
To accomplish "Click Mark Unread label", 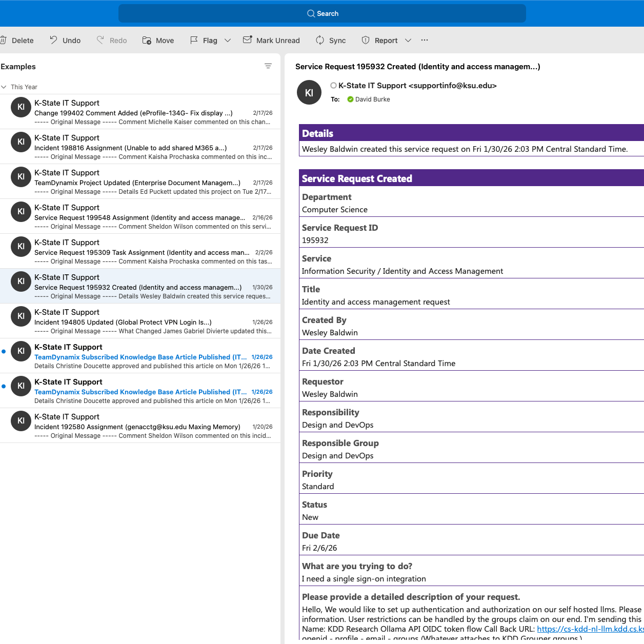I will tap(278, 41).
